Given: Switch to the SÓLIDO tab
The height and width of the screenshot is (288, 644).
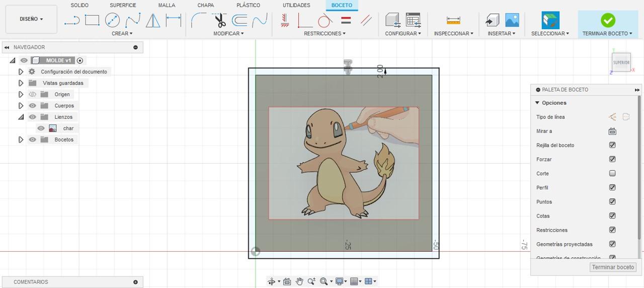Looking at the screenshot, I should (x=79, y=5).
